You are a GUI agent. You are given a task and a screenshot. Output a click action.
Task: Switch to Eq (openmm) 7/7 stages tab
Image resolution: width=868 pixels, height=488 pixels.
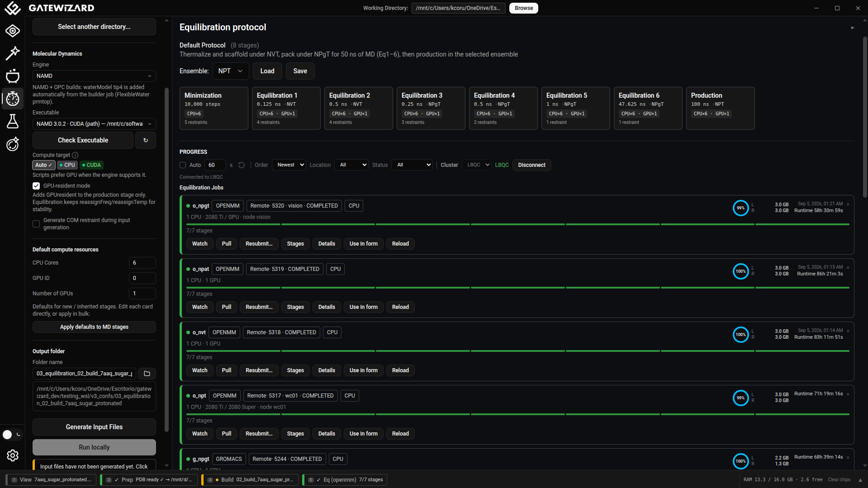coord(345,480)
